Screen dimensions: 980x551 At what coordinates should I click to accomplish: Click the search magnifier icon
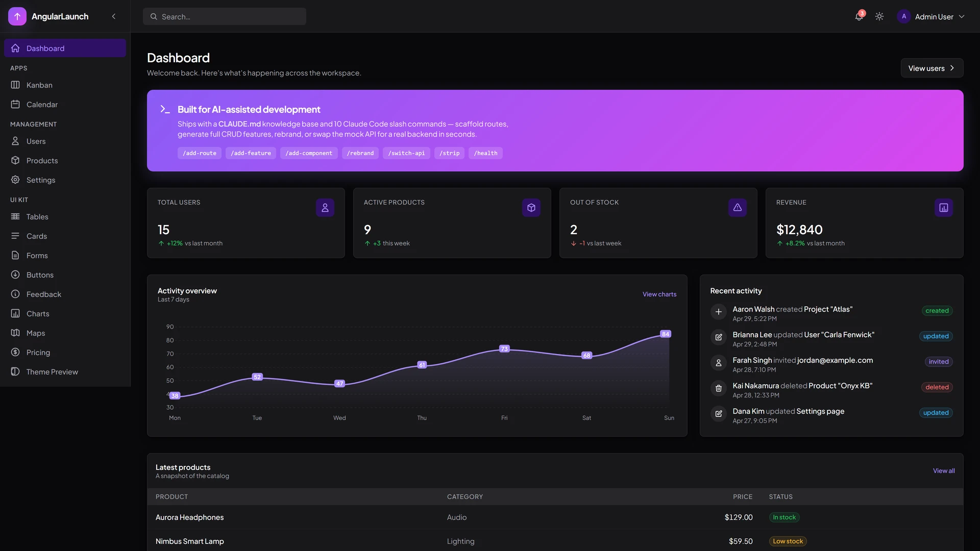point(154,16)
